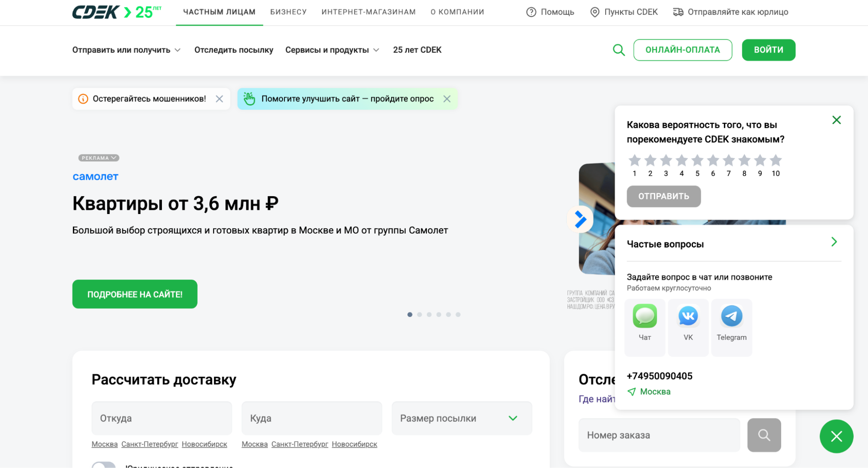Click Помогите улучшить сайт survey text
The width and height of the screenshot is (868, 468).
347,99
